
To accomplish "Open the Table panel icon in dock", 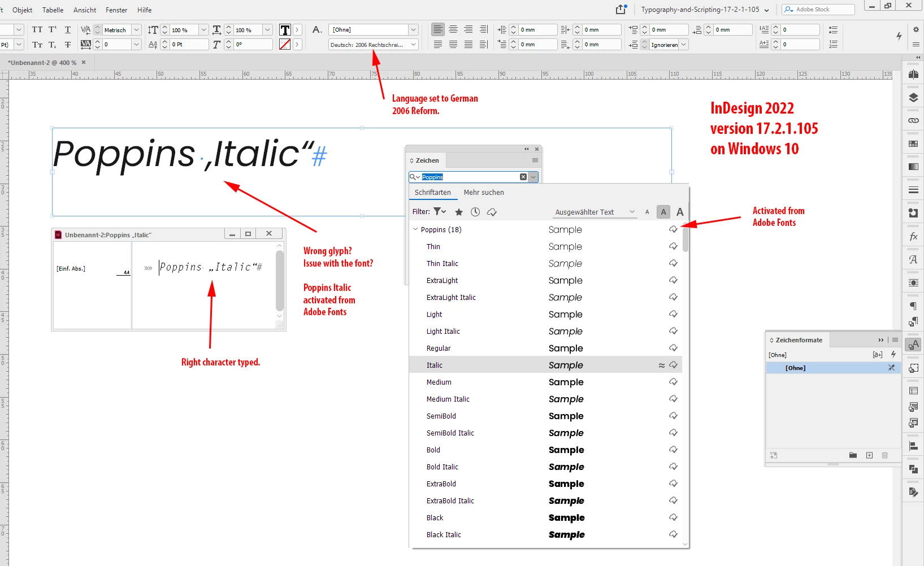I will coord(913,391).
